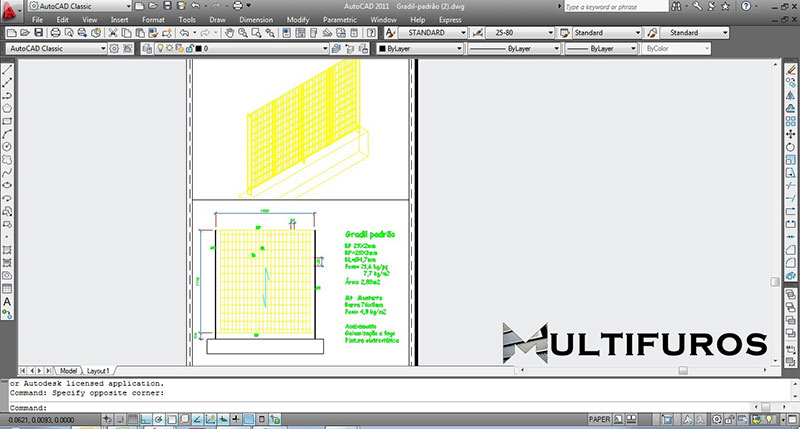
Task: Select the Table tool in Draw toolbar
Action: coord(7,287)
